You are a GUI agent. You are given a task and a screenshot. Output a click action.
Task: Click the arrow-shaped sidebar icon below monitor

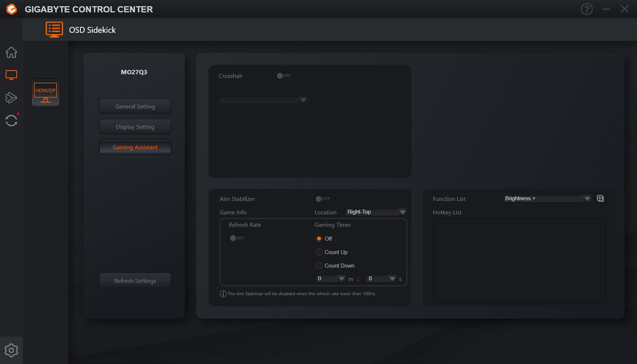pos(11,98)
